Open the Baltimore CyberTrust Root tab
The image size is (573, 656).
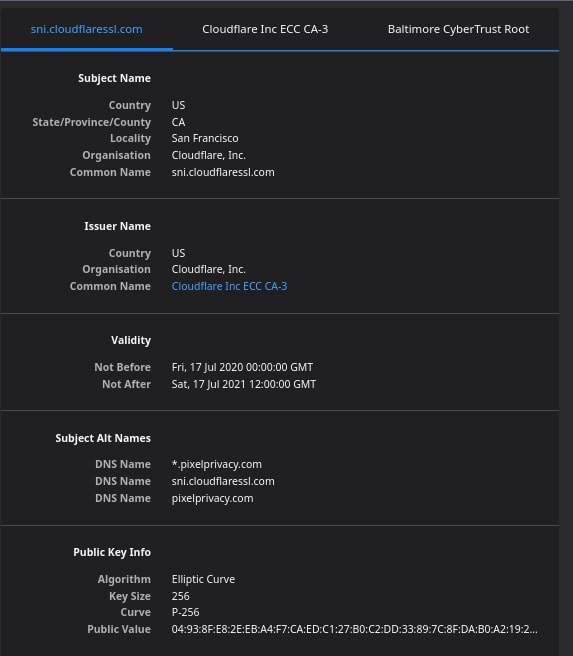click(x=458, y=29)
